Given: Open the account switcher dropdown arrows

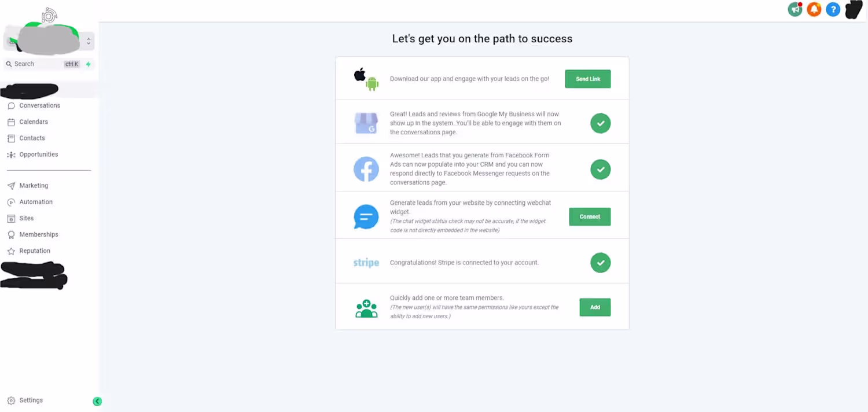Looking at the screenshot, I should [x=89, y=41].
